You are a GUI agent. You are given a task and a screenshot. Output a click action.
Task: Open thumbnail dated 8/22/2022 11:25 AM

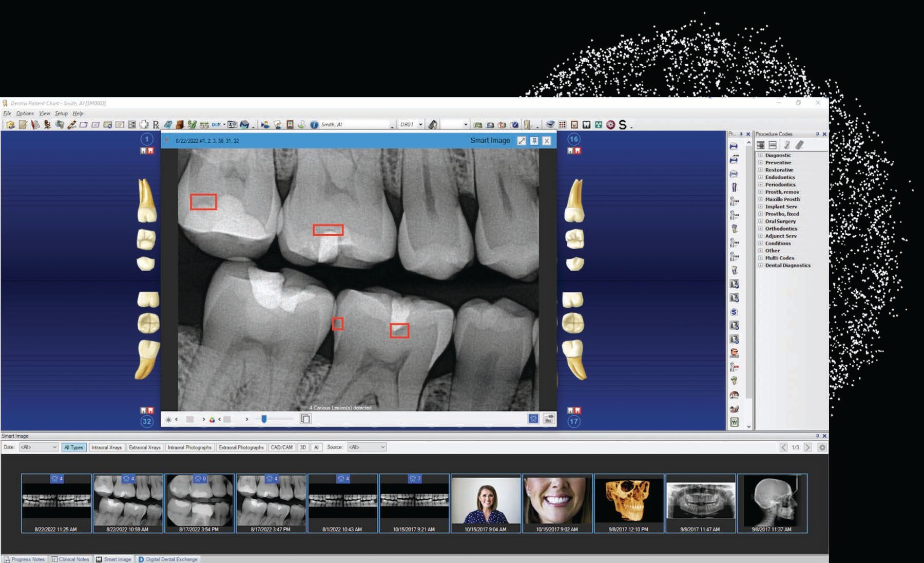pyautogui.click(x=56, y=503)
